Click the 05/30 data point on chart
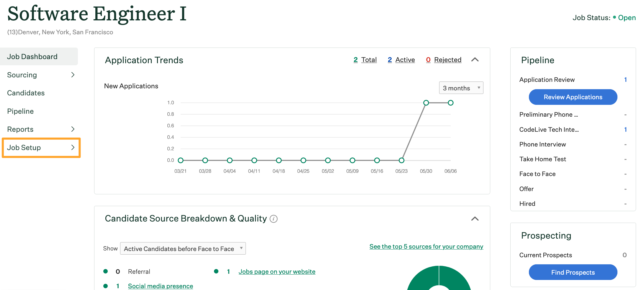Viewport: 644px width, 290px height. pos(426,103)
